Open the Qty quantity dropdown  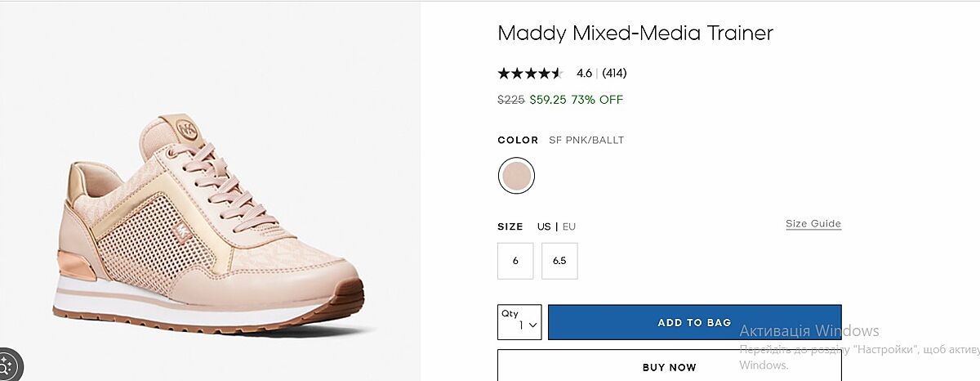[x=519, y=322]
